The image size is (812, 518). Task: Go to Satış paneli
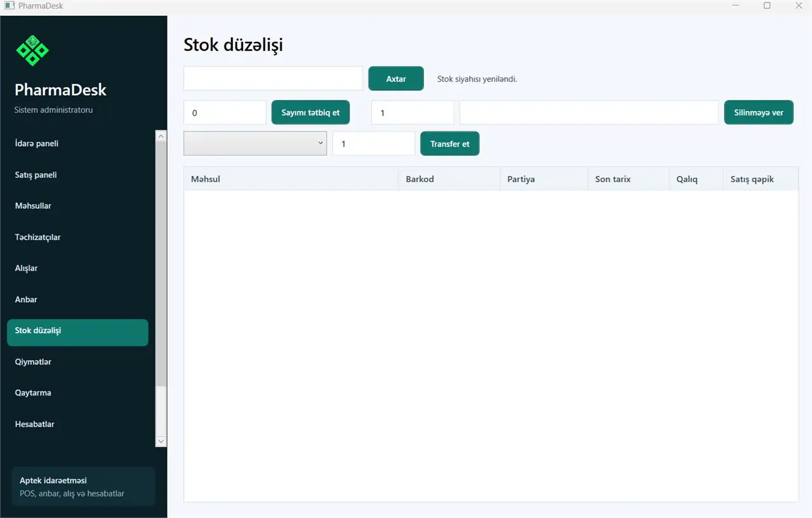pos(77,175)
